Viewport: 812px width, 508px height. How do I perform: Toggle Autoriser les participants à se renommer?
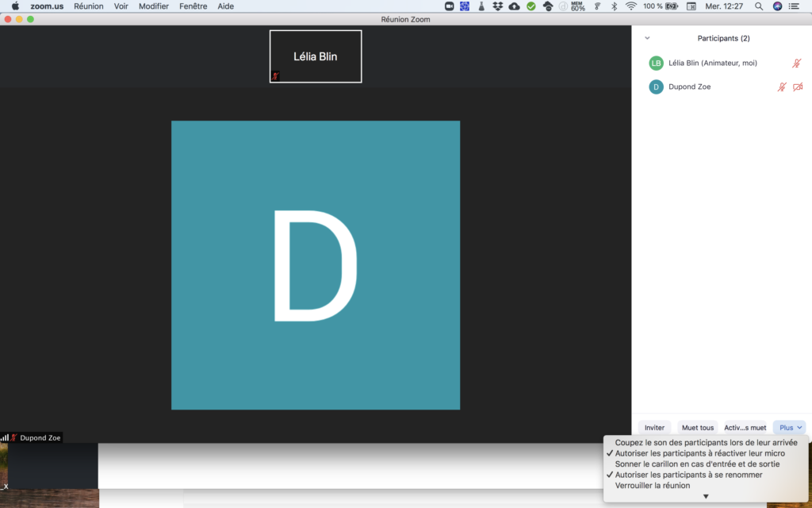(706, 475)
